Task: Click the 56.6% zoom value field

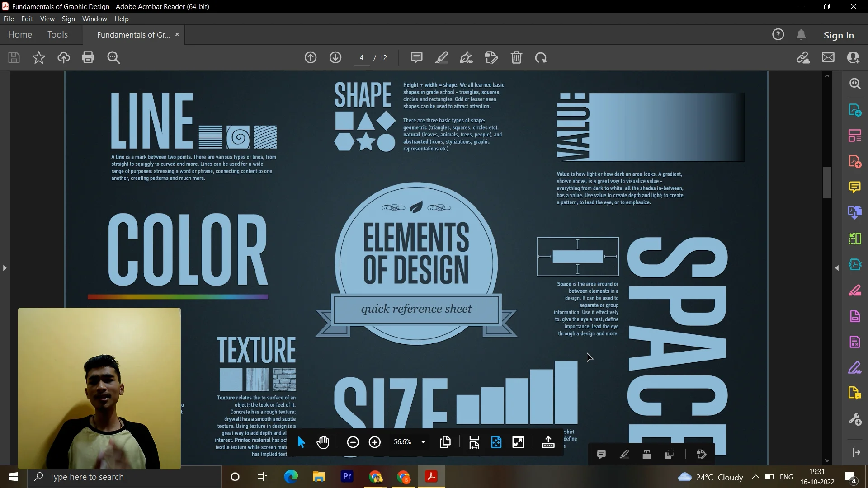Action: [x=403, y=442]
